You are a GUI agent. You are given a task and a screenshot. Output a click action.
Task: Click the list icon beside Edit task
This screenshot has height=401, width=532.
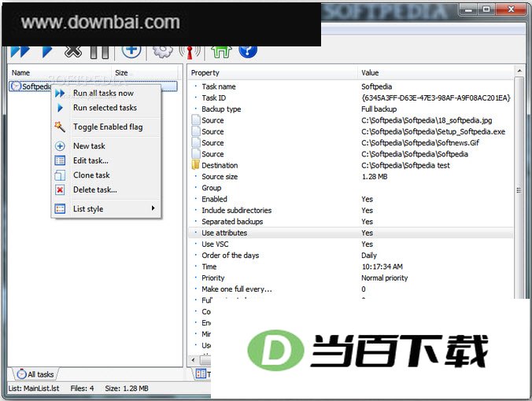pyautogui.click(x=60, y=160)
